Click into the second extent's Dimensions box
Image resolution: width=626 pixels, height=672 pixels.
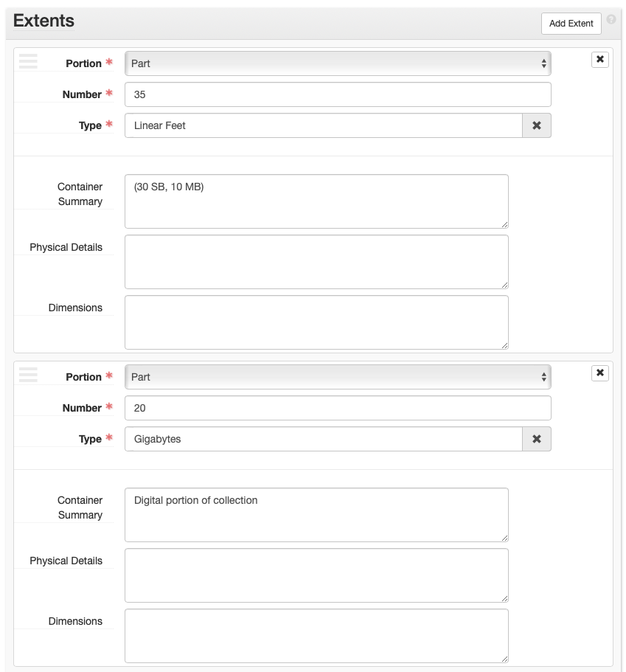(x=316, y=636)
